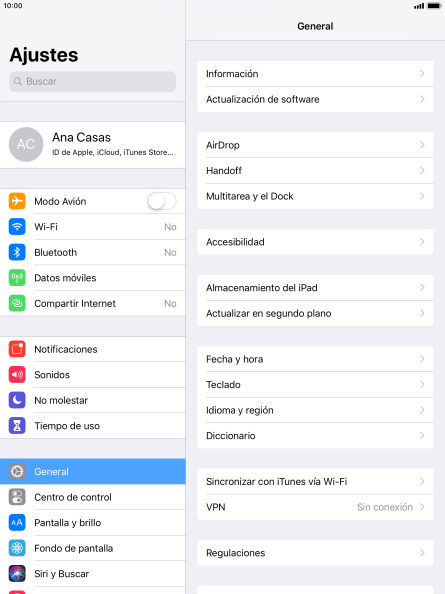Open VPN row chevron showing Sin conexión

click(422, 507)
